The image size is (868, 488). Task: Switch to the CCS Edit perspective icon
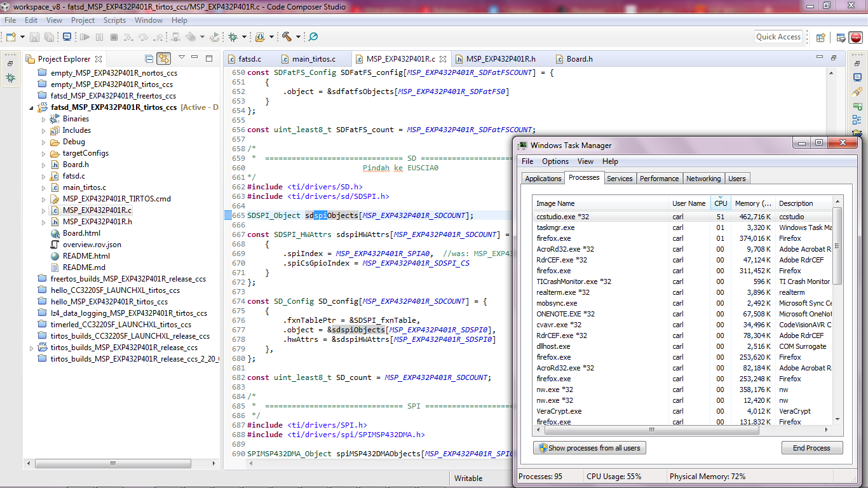point(841,37)
